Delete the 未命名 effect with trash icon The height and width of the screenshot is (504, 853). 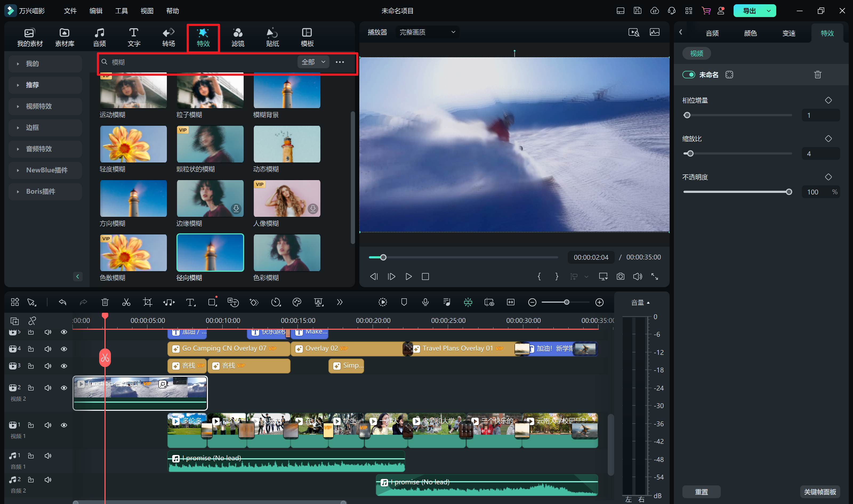coord(818,75)
